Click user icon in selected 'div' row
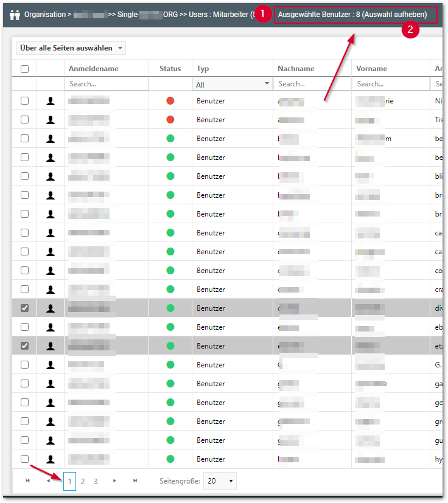 pos(51,308)
